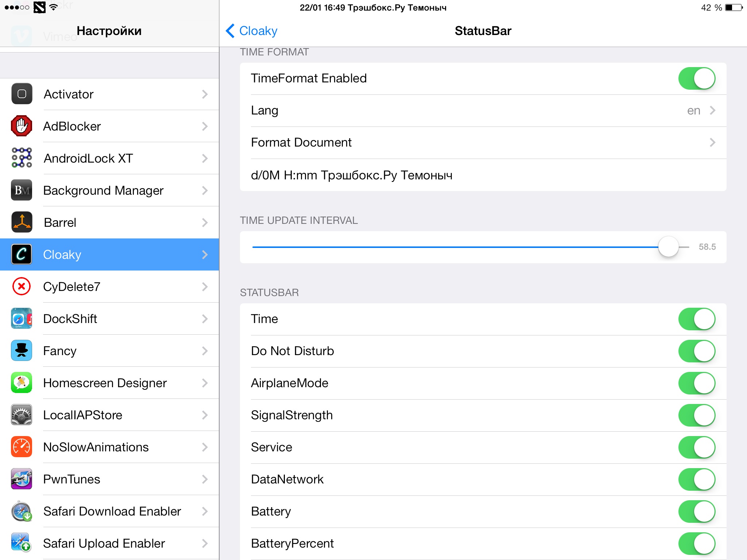Tap the Background Manager BM icon
Image resolution: width=747 pixels, height=560 pixels.
point(22,190)
